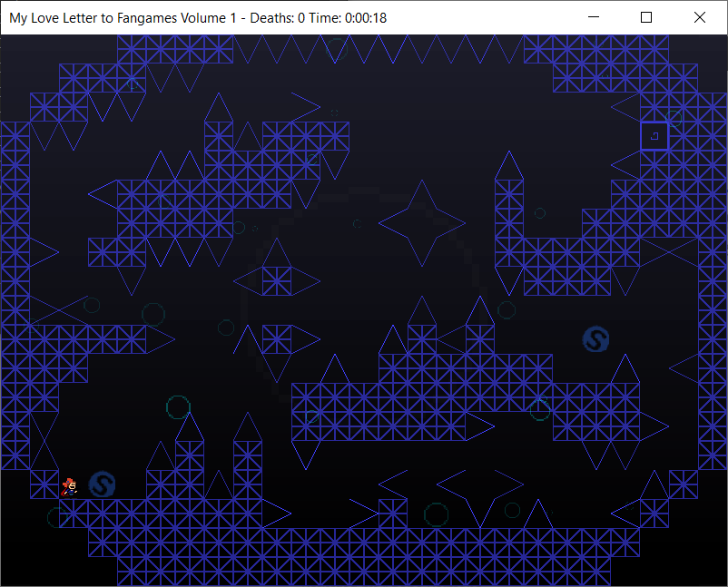The image size is (728, 587).
Task: Minimize the game window
Action: coord(594,17)
